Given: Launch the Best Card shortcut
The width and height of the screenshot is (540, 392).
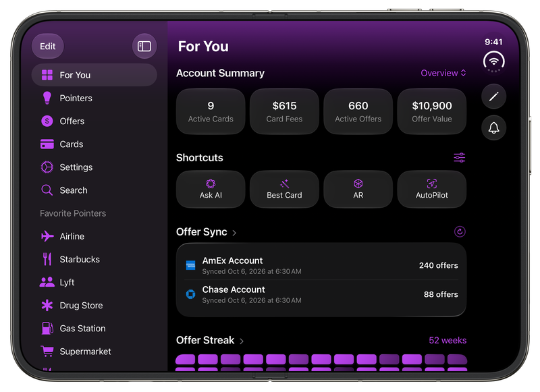Looking at the screenshot, I should [284, 190].
